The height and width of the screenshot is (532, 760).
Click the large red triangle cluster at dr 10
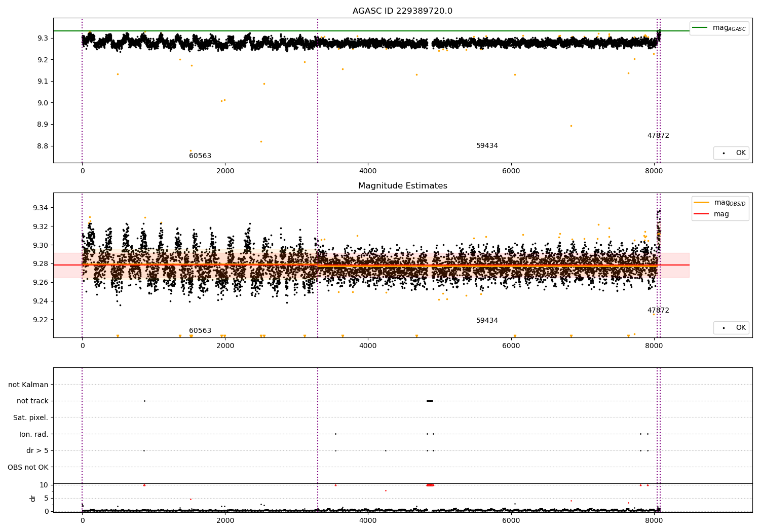click(x=430, y=485)
